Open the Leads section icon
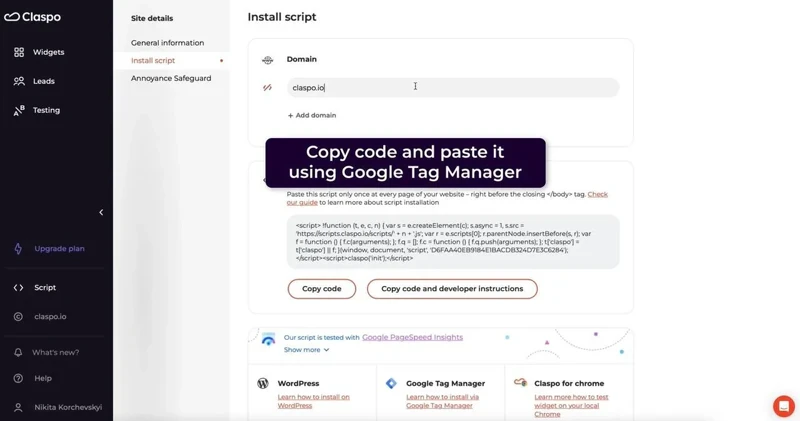This screenshot has height=421, width=800. click(19, 81)
